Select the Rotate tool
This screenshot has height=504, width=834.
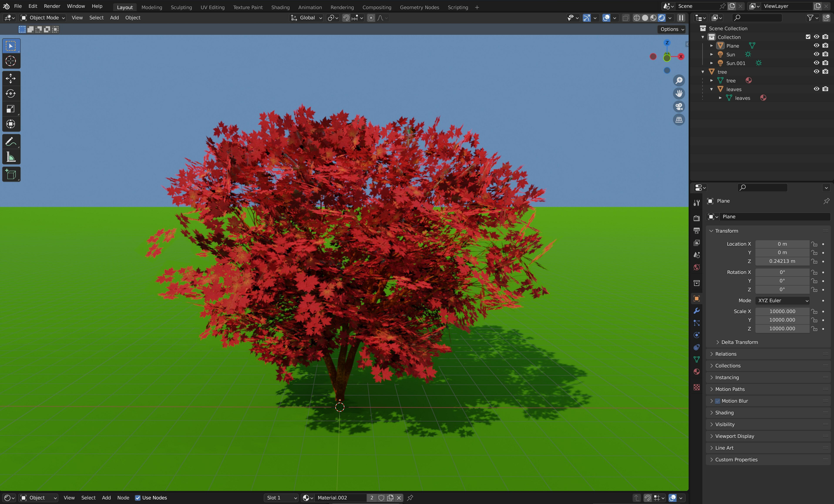(11, 94)
